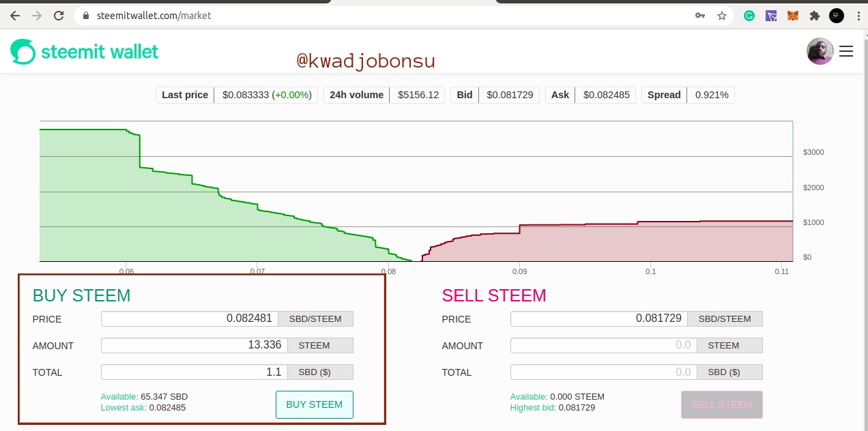
Task: Click the Spread 0.921% value
Action: [x=711, y=95]
